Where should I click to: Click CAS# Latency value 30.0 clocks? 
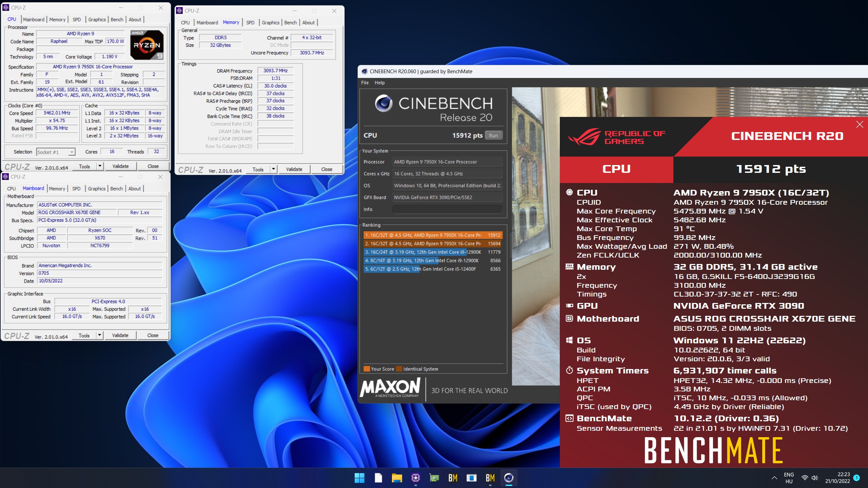pyautogui.click(x=275, y=86)
